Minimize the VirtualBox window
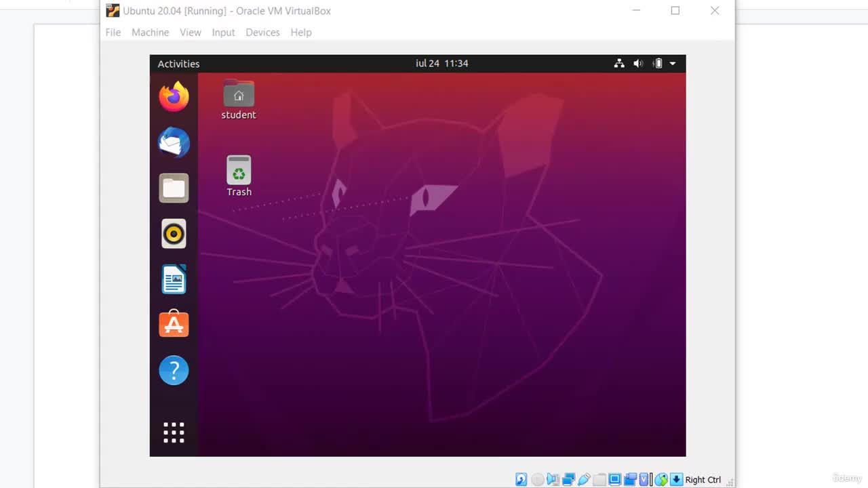The width and height of the screenshot is (868, 488). pos(636,11)
